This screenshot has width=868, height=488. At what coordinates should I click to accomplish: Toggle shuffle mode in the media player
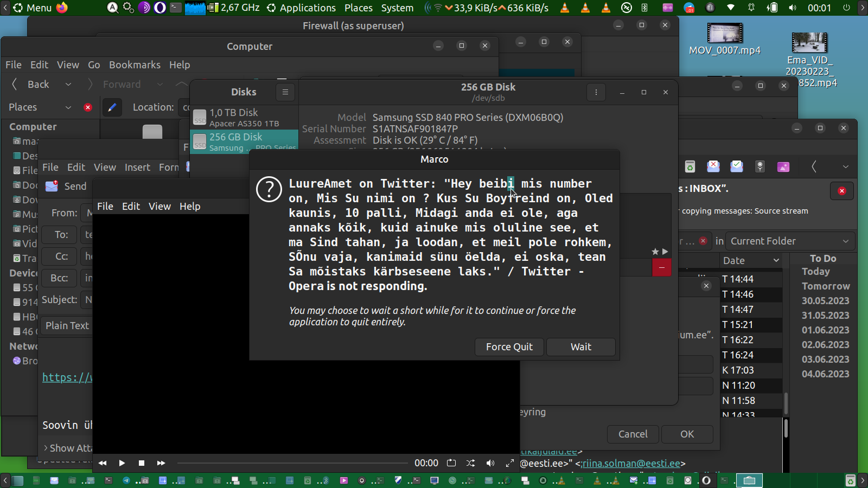click(470, 463)
